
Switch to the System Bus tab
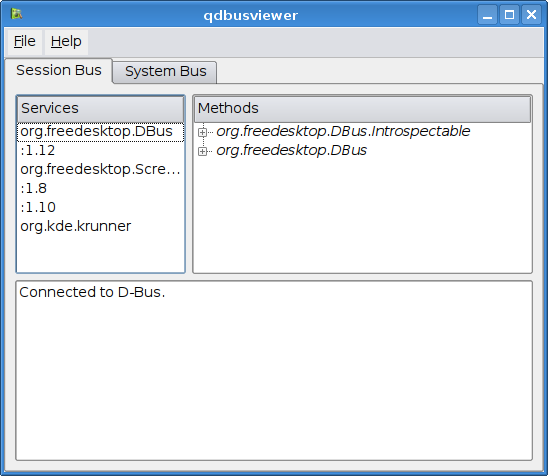click(166, 71)
